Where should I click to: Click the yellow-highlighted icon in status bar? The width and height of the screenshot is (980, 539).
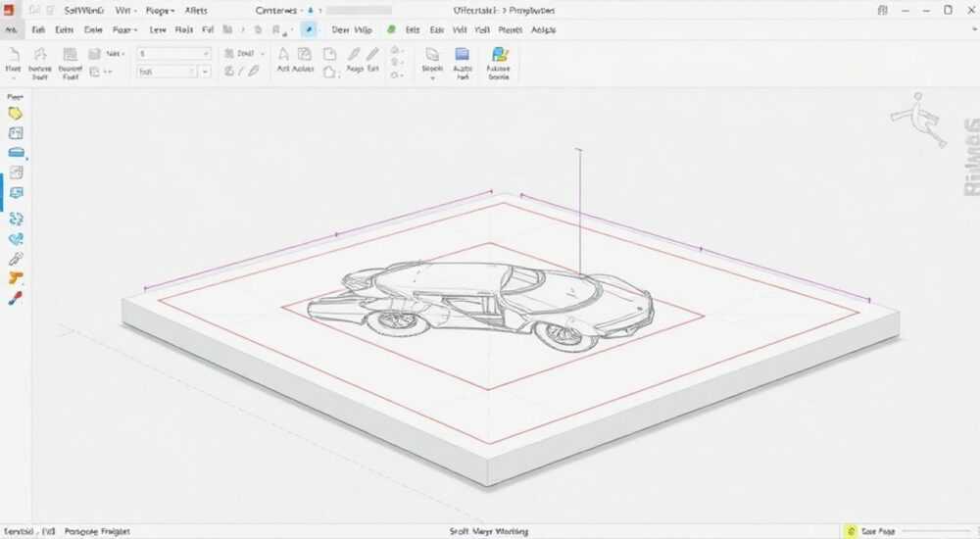pyautogui.click(x=851, y=531)
